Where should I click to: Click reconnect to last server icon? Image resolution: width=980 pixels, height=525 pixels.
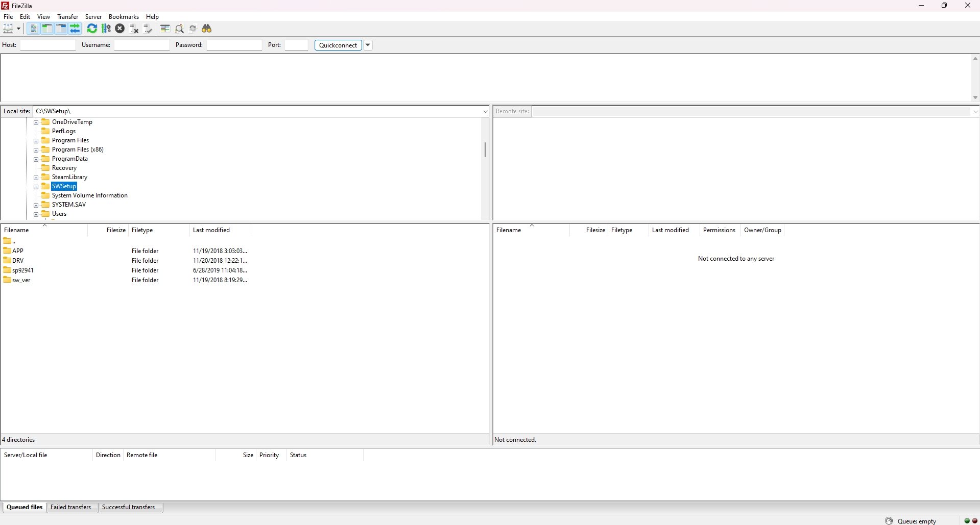148,29
